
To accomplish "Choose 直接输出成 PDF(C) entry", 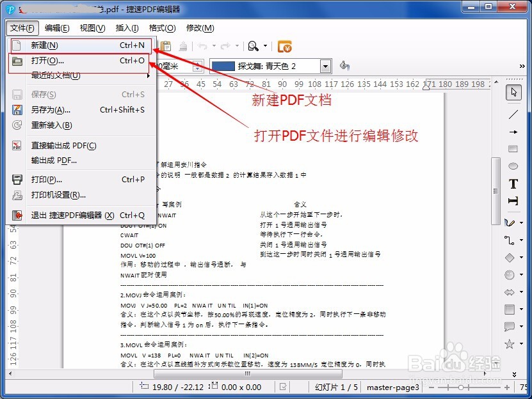I will coord(80,146).
